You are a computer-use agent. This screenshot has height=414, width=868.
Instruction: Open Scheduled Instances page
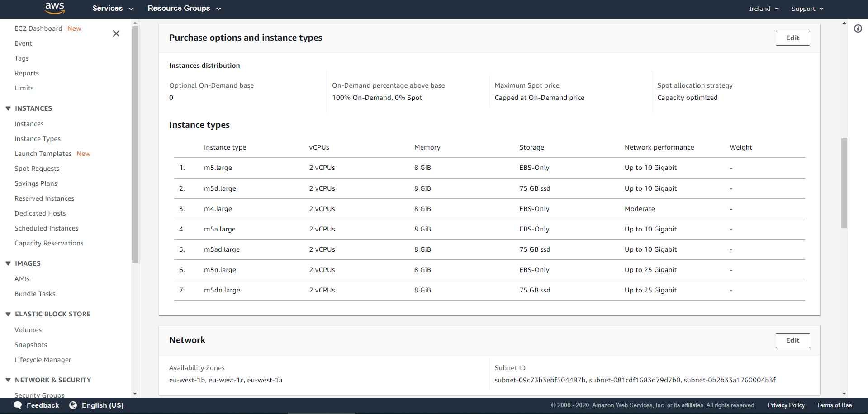[x=47, y=228]
